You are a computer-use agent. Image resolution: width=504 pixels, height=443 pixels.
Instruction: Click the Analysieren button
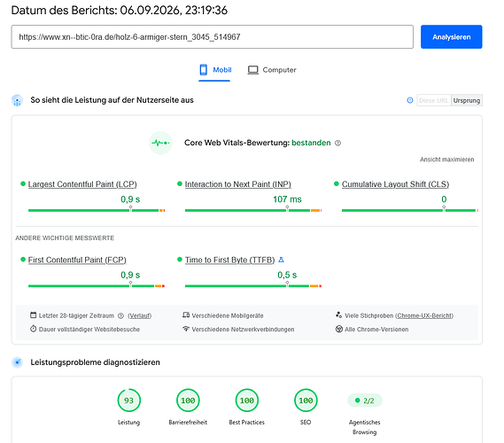(x=451, y=37)
